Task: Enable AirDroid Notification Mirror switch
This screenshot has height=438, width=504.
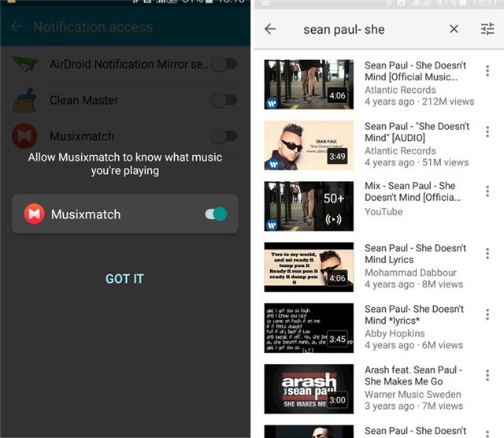Action: point(224,64)
